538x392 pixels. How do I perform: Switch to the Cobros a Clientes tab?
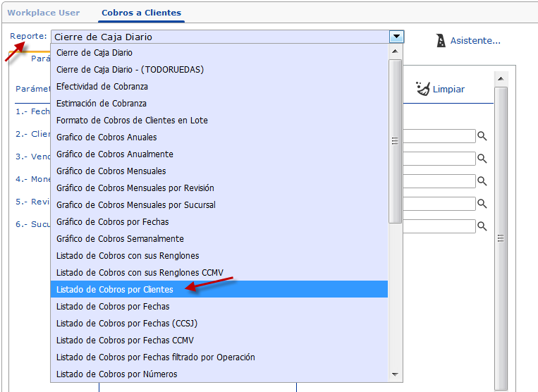pyautogui.click(x=141, y=13)
